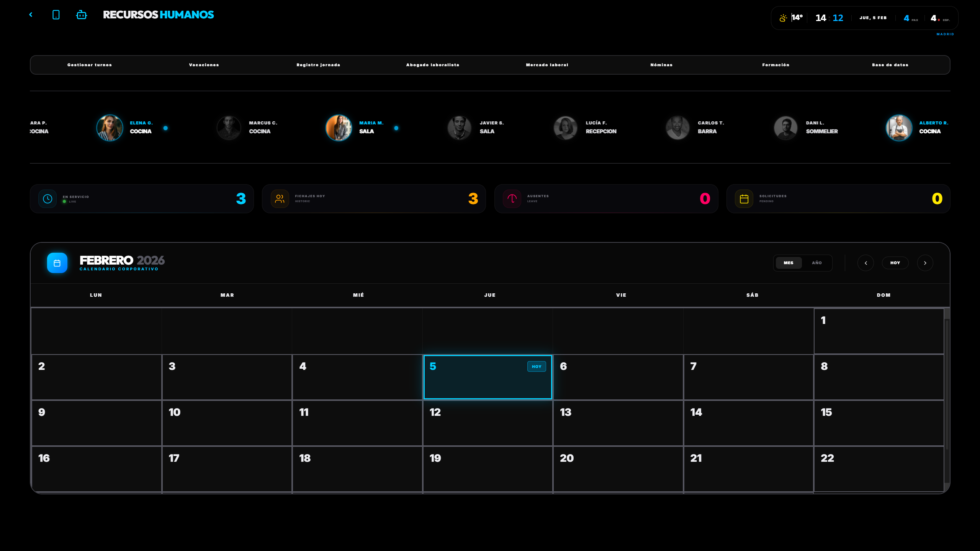Open the mobile device icon
The image size is (980, 551).
tap(56, 15)
